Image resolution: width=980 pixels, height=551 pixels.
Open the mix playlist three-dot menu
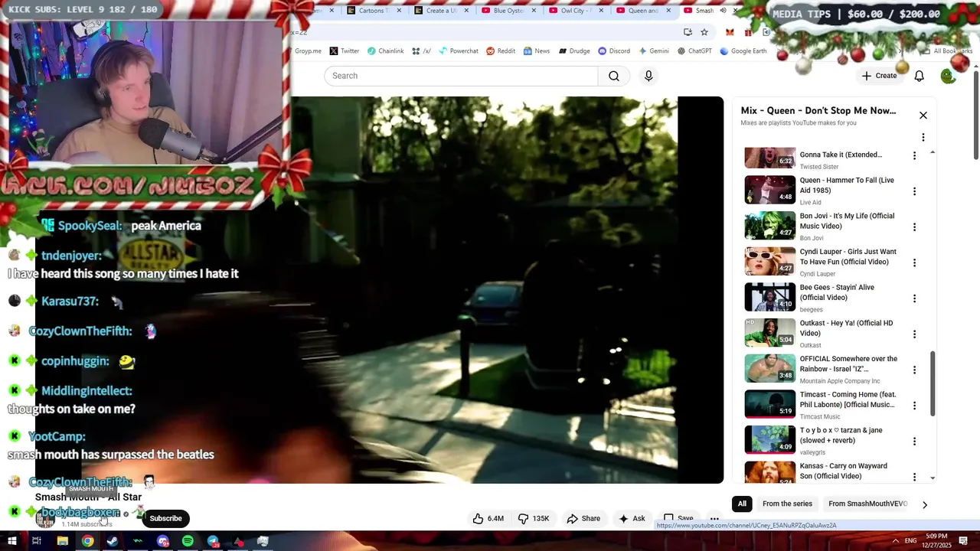pyautogui.click(x=923, y=138)
